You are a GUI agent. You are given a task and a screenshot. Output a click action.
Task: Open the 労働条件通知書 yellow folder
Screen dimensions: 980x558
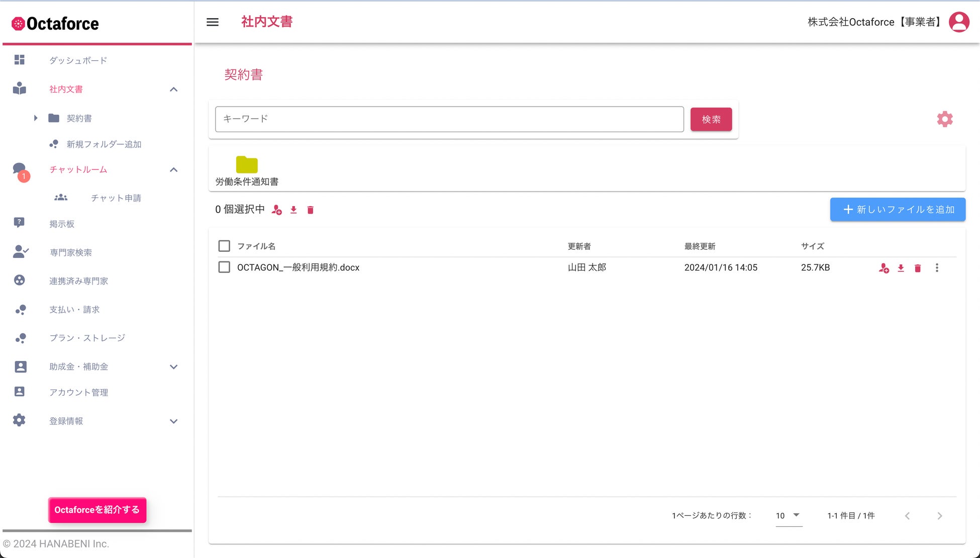click(247, 165)
